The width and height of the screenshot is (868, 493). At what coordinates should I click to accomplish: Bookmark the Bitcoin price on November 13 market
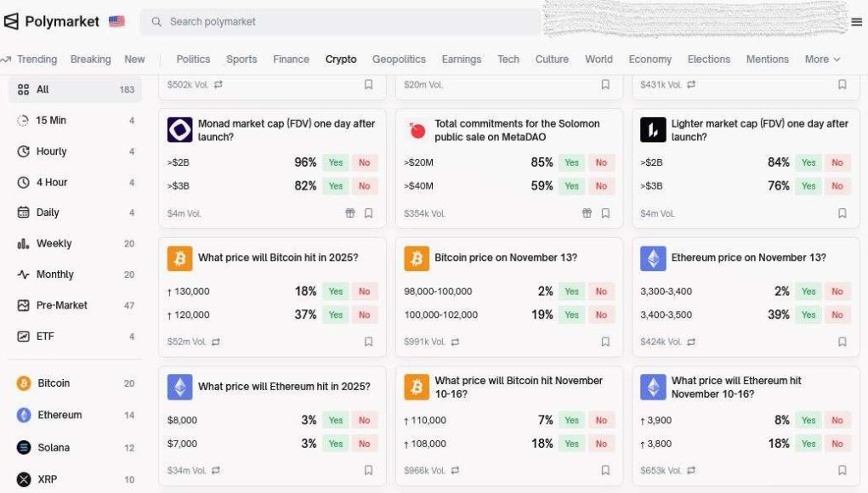coord(605,342)
